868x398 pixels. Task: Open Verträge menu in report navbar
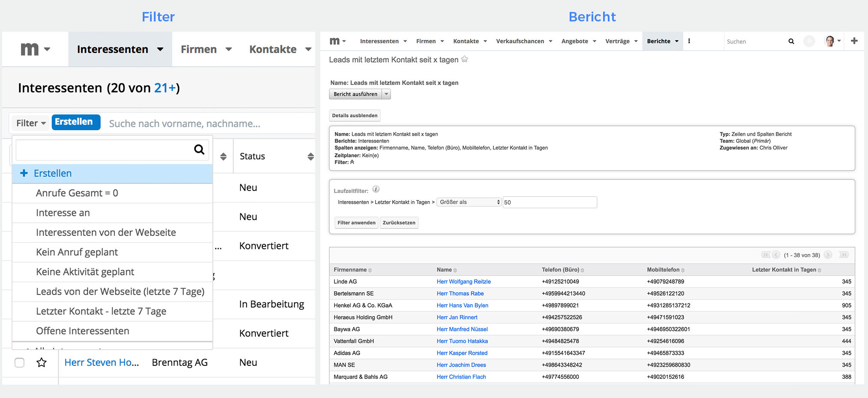coord(622,41)
